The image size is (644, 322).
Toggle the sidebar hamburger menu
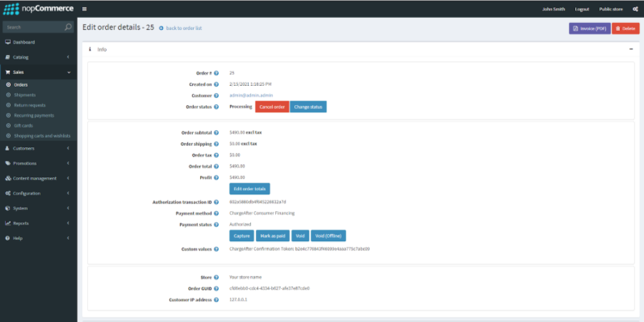84,9
